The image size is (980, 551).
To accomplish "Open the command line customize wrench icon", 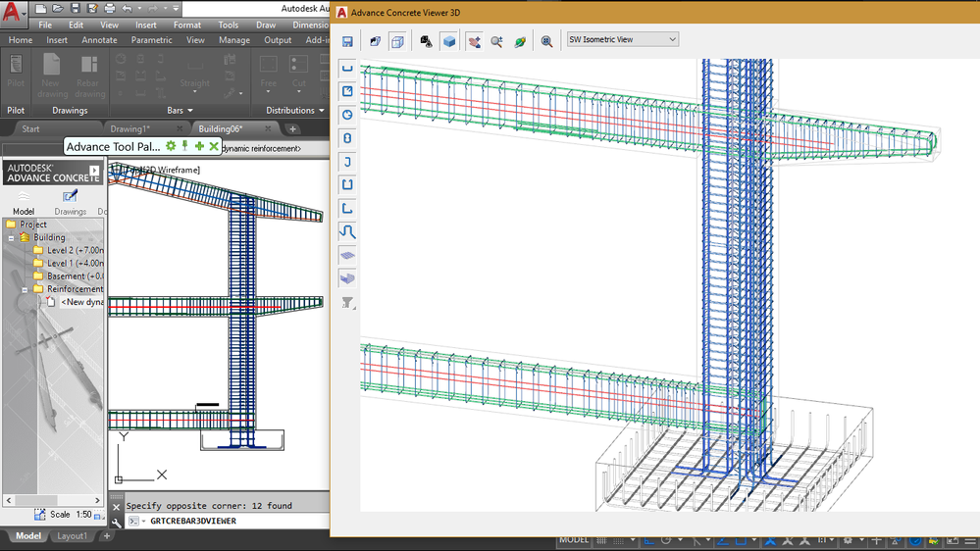I will (x=117, y=522).
